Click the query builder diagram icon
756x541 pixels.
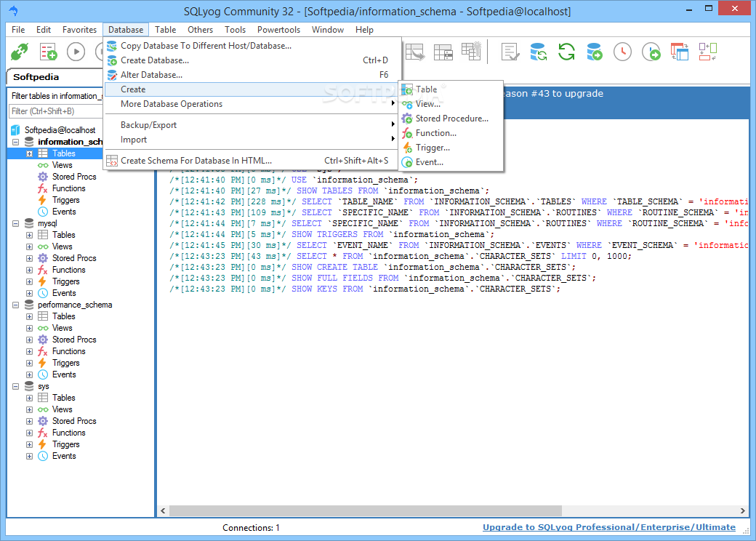708,52
